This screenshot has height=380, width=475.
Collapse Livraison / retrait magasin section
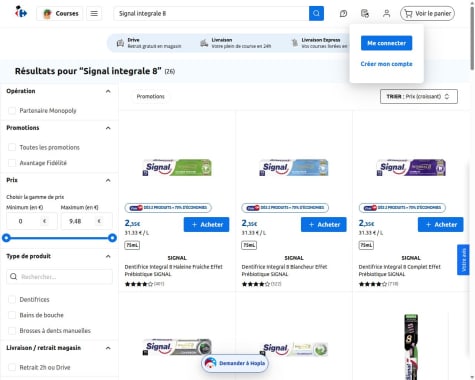108,348
